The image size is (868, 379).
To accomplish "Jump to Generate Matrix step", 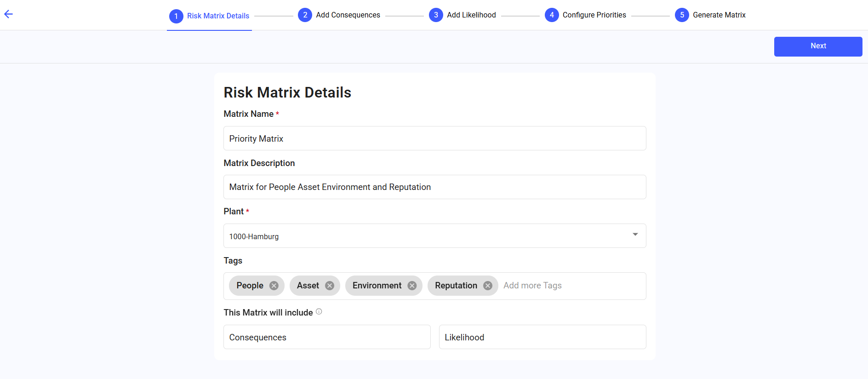I will (719, 15).
